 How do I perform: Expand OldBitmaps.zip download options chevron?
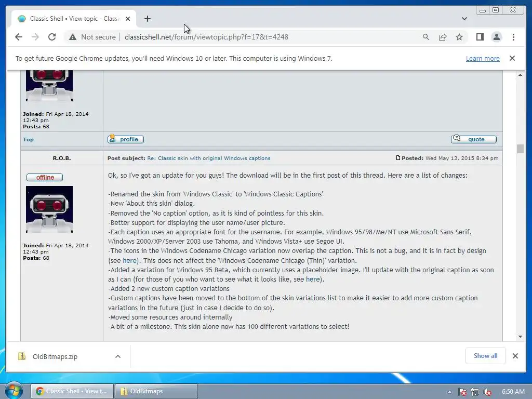pos(118,356)
